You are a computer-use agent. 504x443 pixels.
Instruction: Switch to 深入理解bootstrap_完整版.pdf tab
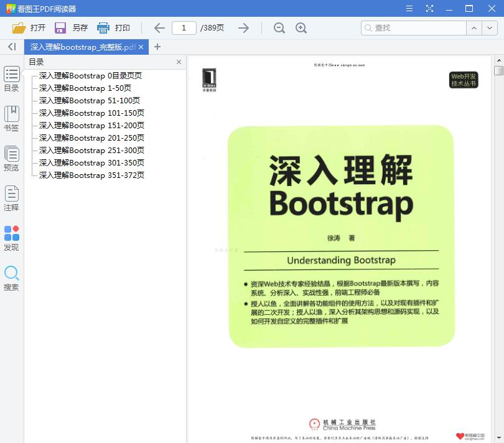[83, 47]
